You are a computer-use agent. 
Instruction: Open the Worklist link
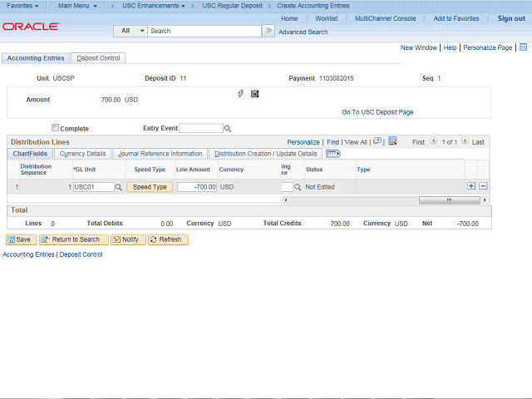coord(326,18)
